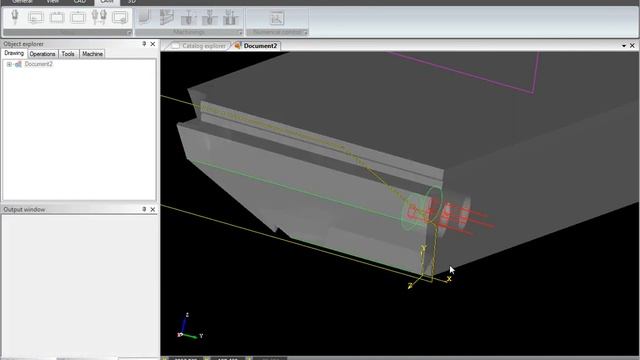
Task: Click the XYZ axis gizmo in viewport
Action: click(190, 327)
